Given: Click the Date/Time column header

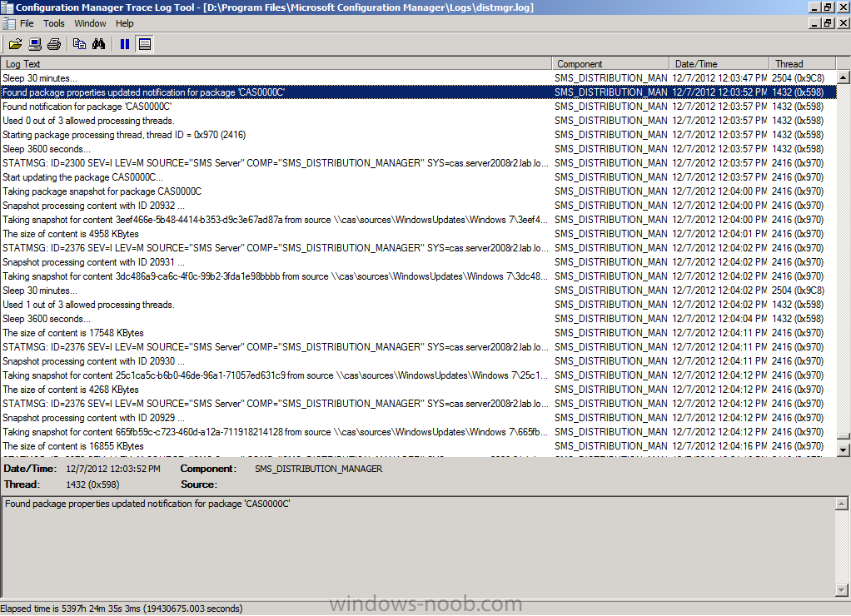Looking at the screenshot, I should tap(719, 63).
